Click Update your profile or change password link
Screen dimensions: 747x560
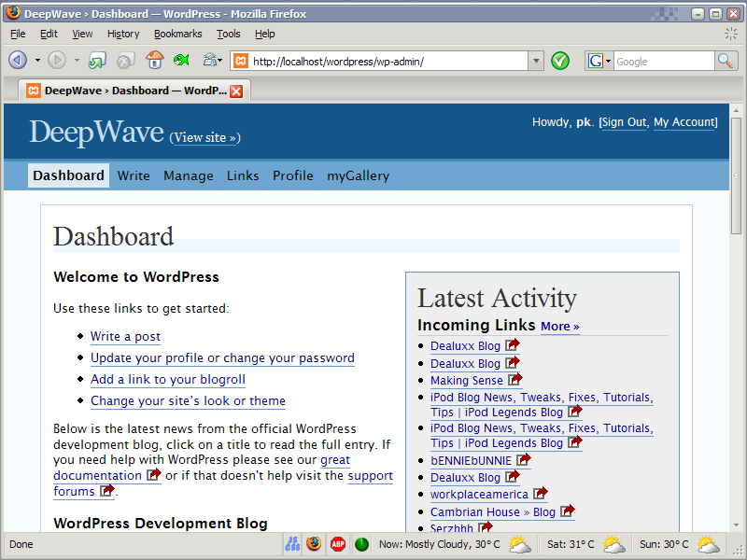point(222,357)
